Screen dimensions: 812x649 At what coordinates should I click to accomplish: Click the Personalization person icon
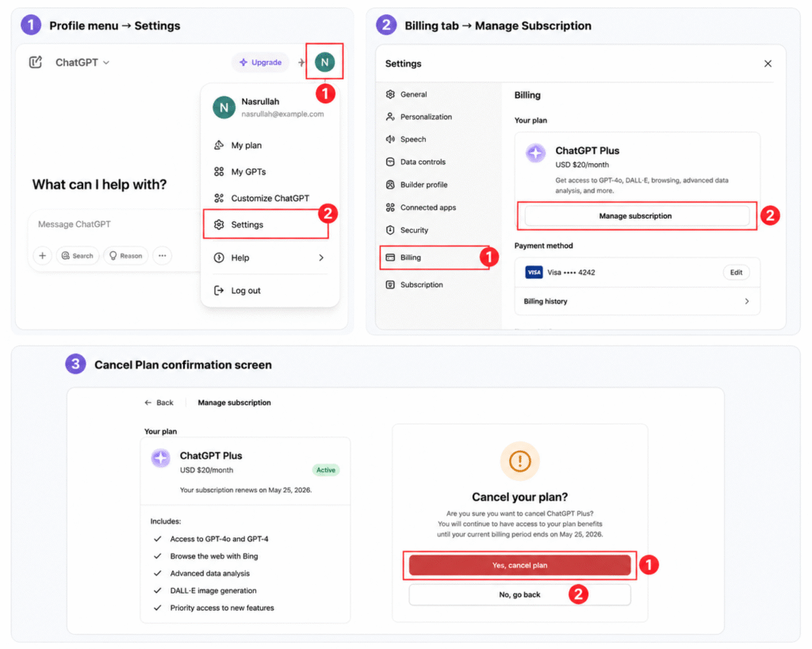[x=390, y=117]
